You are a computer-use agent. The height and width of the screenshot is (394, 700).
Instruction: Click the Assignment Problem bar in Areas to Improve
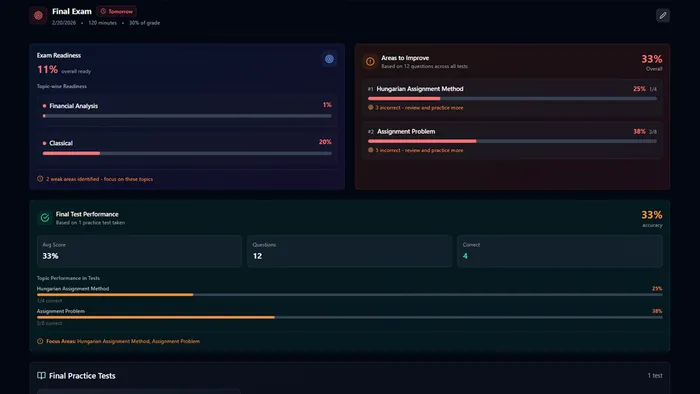pos(512,141)
